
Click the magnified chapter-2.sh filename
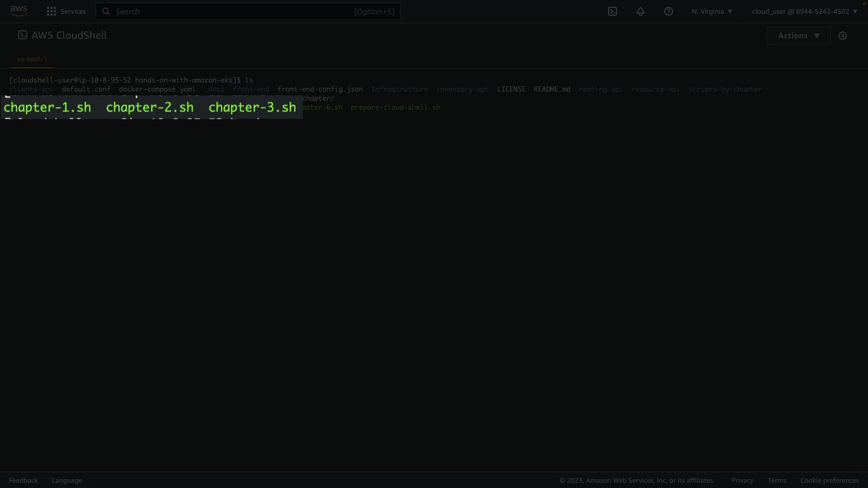150,108
